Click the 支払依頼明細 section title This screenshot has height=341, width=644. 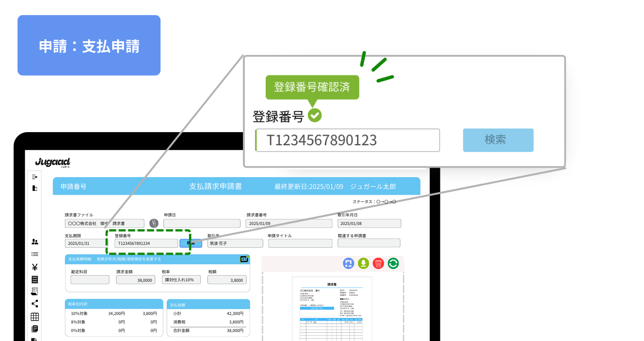pyautogui.click(x=79, y=259)
